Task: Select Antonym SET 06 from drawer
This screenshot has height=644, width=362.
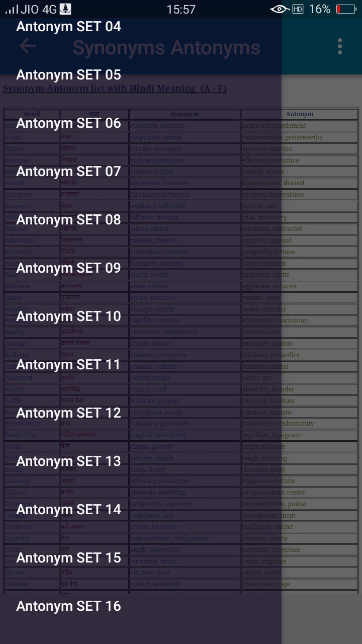Action: pyautogui.click(x=69, y=123)
